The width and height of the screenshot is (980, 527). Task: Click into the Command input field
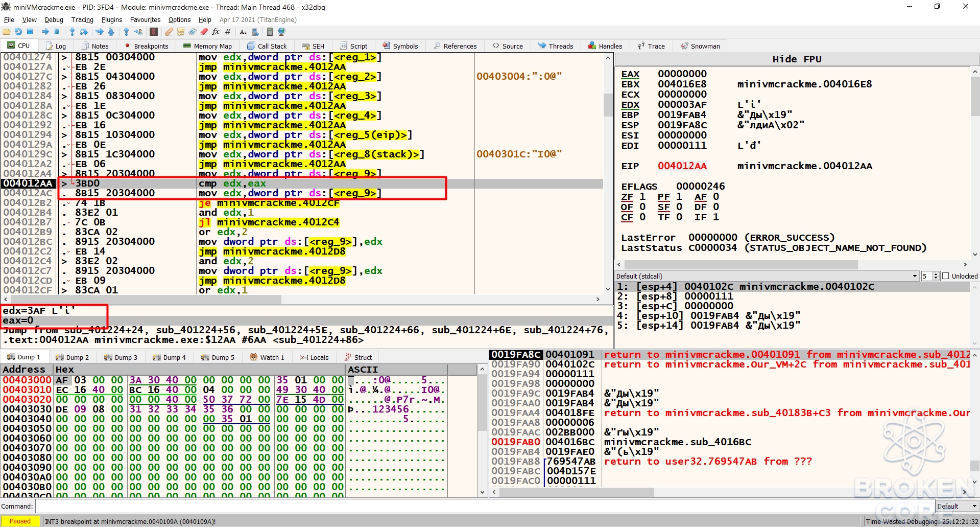[x=484, y=506]
